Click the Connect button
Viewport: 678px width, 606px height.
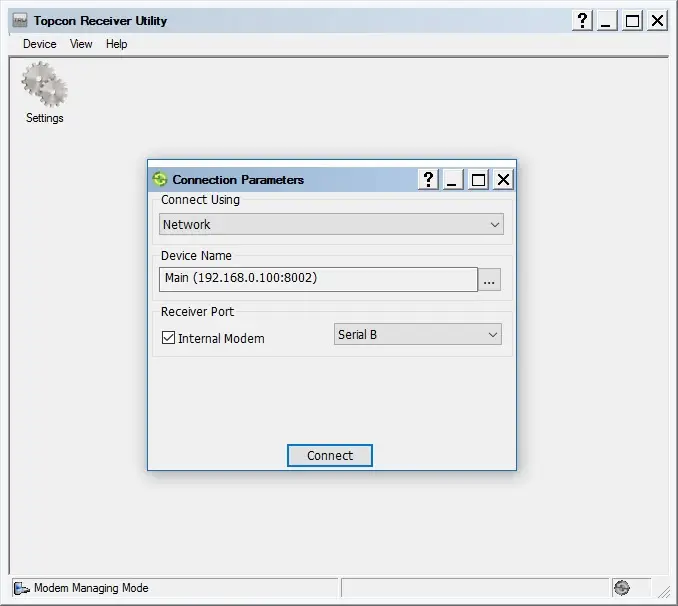329,455
